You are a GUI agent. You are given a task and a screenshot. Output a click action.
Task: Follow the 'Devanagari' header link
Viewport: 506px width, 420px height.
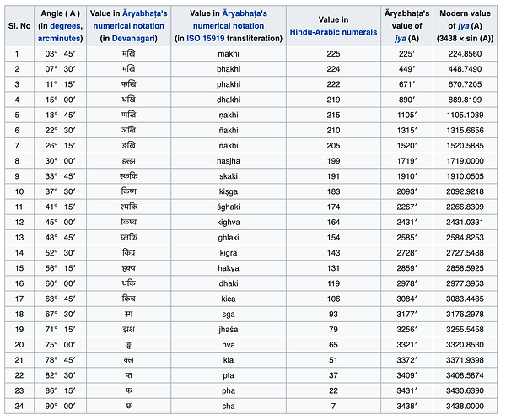coord(133,39)
